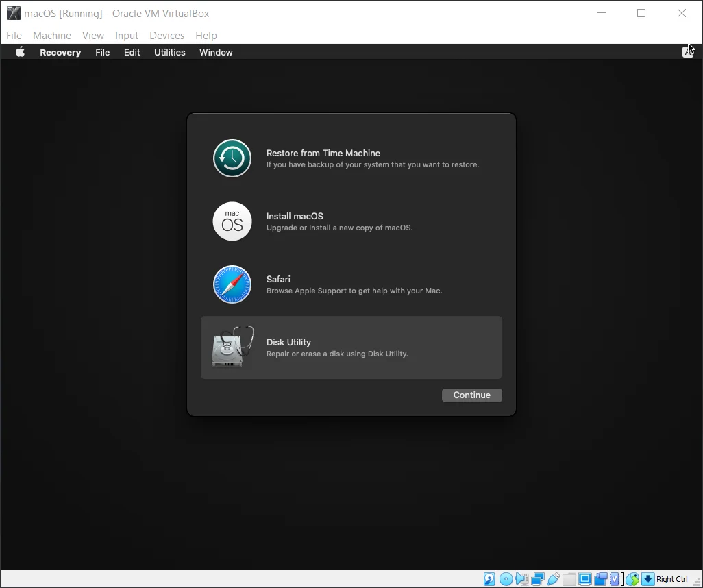Click the optical disc status icon
Screen dimensions: 703x588
[x=506, y=579]
